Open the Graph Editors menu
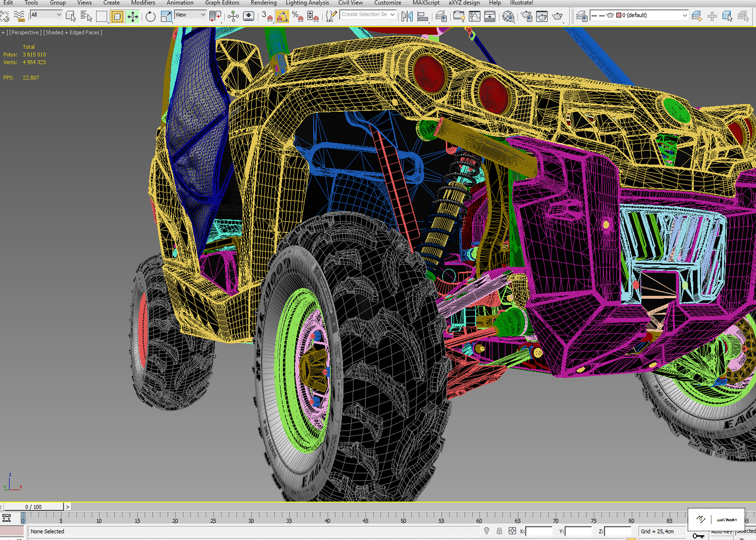The height and width of the screenshot is (540, 756). pyautogui.click(x=222, y=3)
